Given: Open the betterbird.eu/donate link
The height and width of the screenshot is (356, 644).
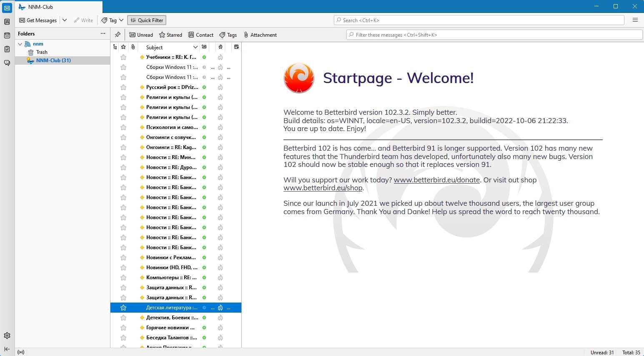Looking at the screenshot, I should tap(436, 180).
